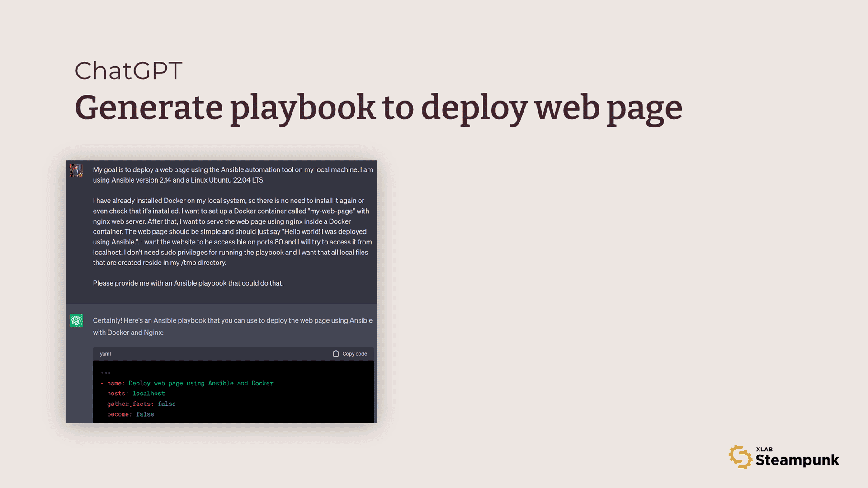Click the 'Generate playbook to deploy web page' heading
This screenshot has width=868, height=488.
[378, 108]
